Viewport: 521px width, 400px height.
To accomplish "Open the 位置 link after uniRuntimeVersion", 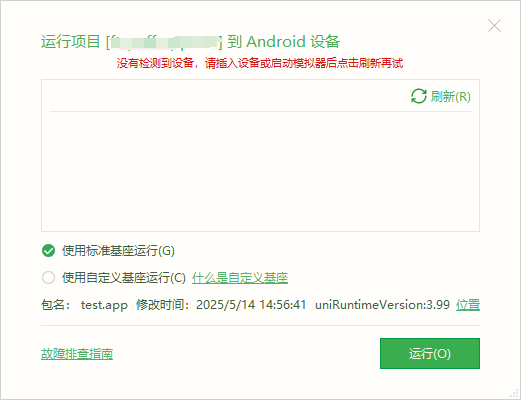I will click(468, 305).
